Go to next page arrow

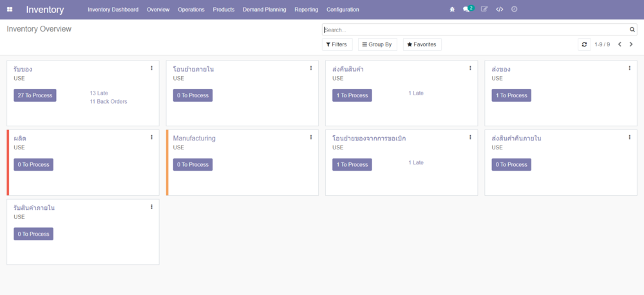coord(631,44)
